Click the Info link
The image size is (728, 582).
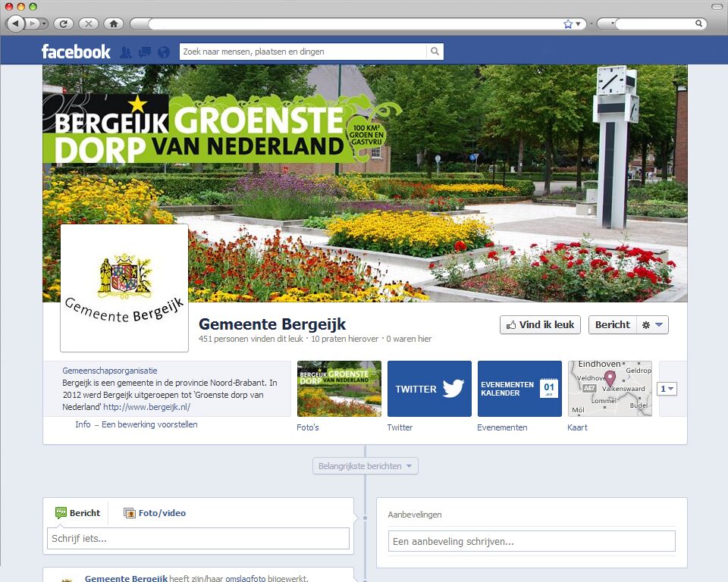(83, 424)
